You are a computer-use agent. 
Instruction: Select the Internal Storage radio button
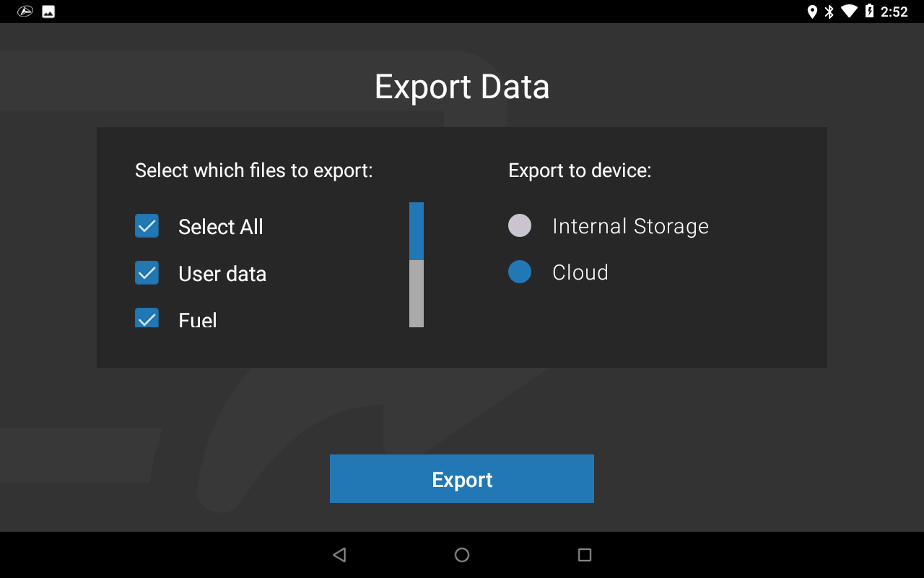tap(519, 225)
